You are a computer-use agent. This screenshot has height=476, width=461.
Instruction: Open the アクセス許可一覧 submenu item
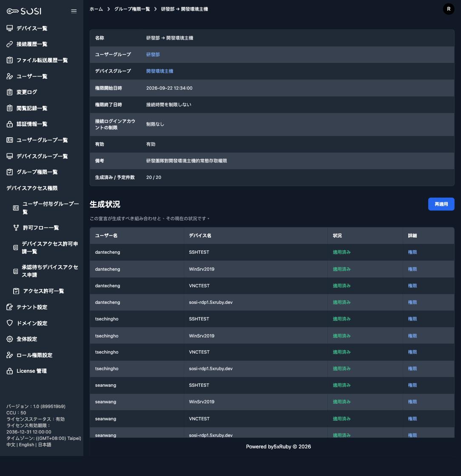pos(43,291)
